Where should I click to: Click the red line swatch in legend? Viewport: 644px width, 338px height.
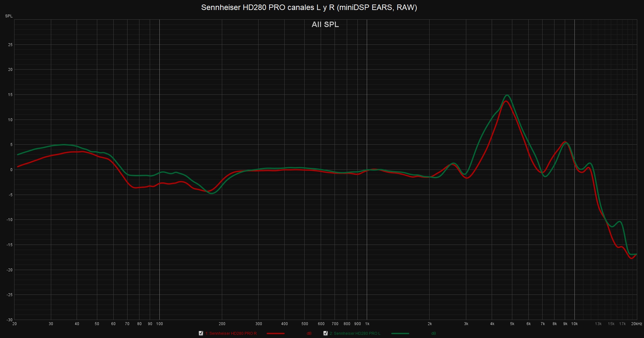275,333
